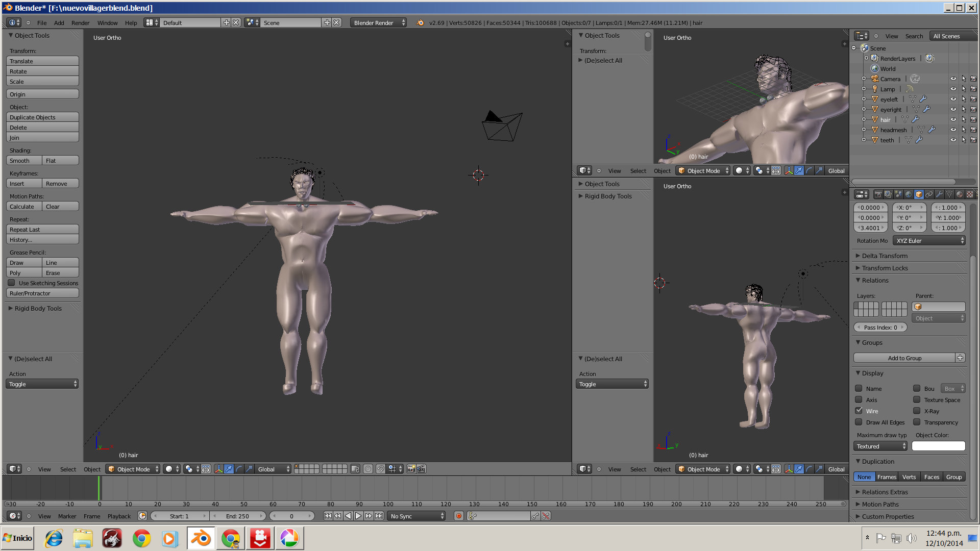Enable Use Sketching Sessions checkbox
The height and width of the screenshot is (551, 980).
click(12, 283)
